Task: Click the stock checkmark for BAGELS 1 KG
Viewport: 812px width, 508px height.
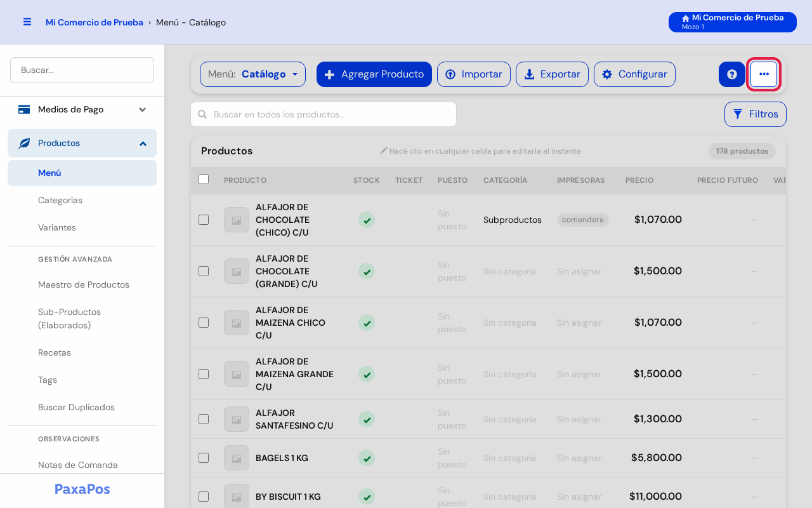Action: pyautogui.click(x=367, y=458)
